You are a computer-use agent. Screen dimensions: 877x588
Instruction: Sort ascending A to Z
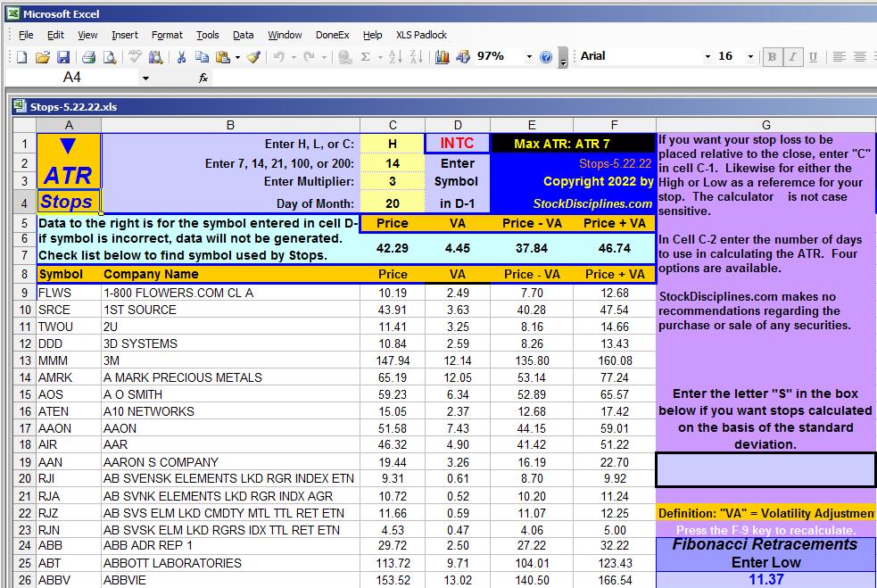tap(395, 56)
